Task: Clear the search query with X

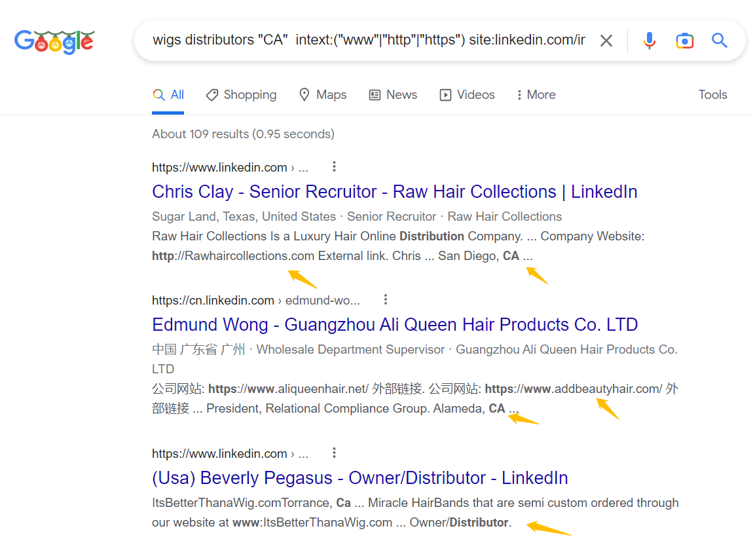Action: (606, 41)
